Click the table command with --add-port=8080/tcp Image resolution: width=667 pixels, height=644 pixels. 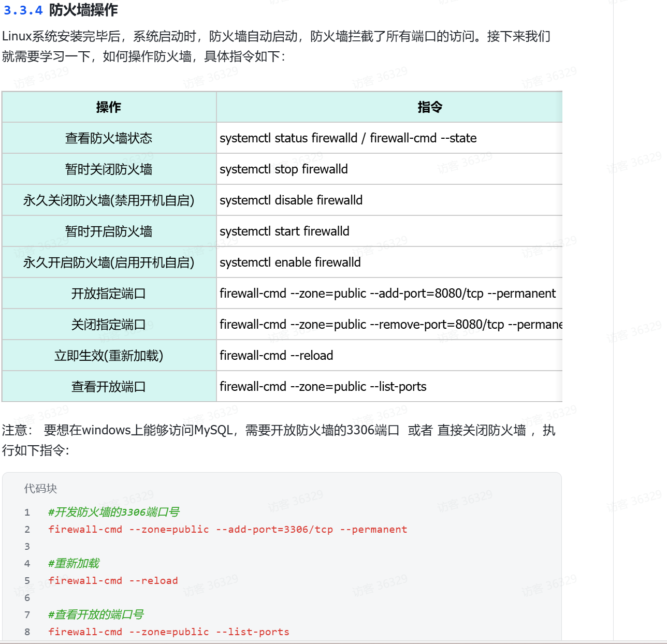[x=387, y=294]
